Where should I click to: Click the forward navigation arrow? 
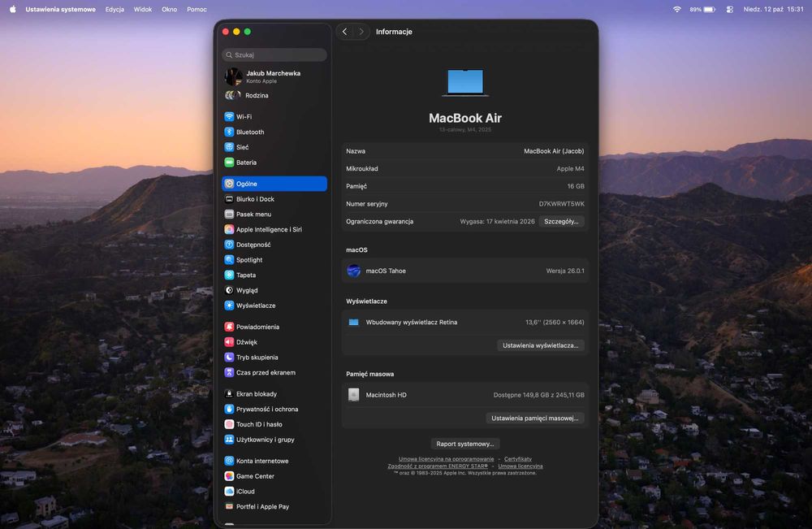pos(361,32)
